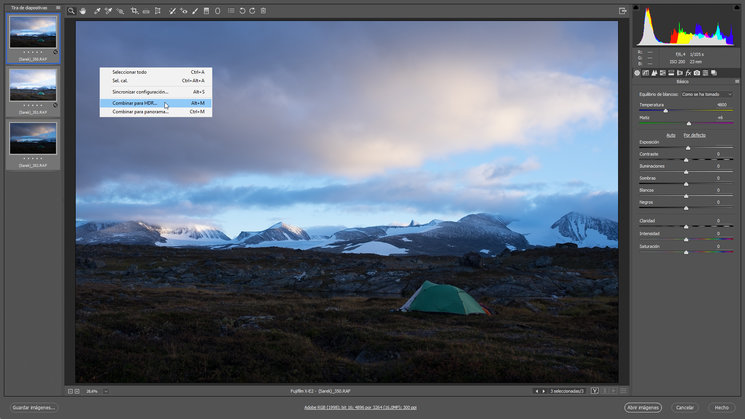This screenshot has height=419, width=745.
Task: Toggle full screen mode icon above the histogram
Action: 622,11
